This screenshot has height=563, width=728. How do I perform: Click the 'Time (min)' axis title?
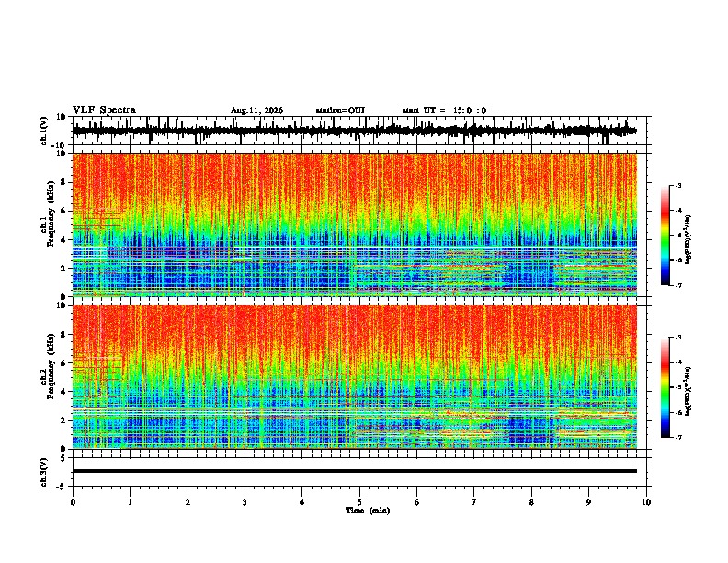coord(368,511)
